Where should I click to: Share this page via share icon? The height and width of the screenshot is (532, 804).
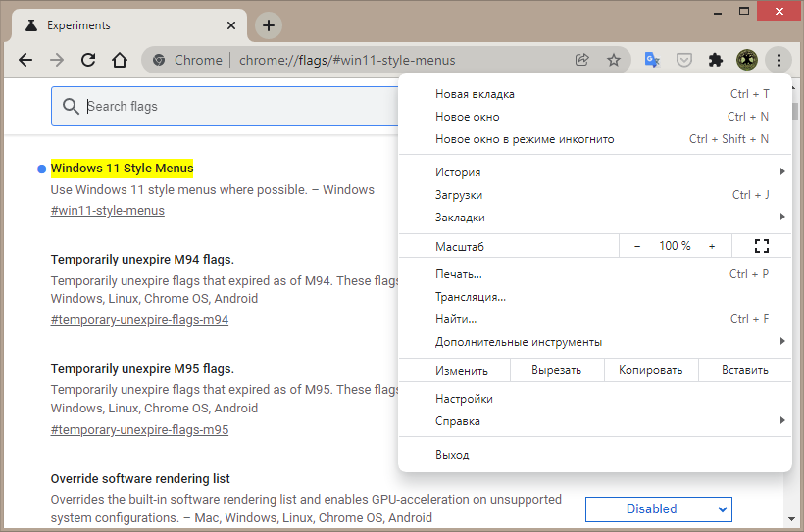click(x=582, y=60)
